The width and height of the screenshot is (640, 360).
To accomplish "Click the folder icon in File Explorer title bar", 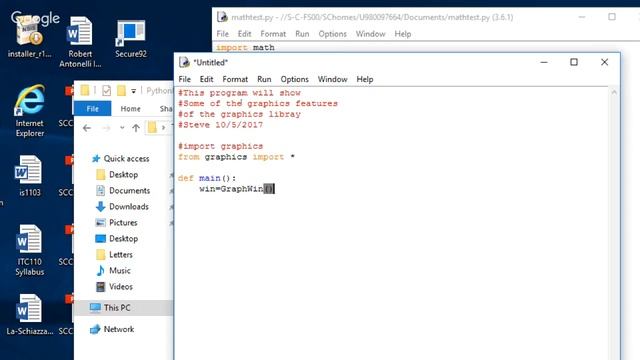I will point(84,90).
